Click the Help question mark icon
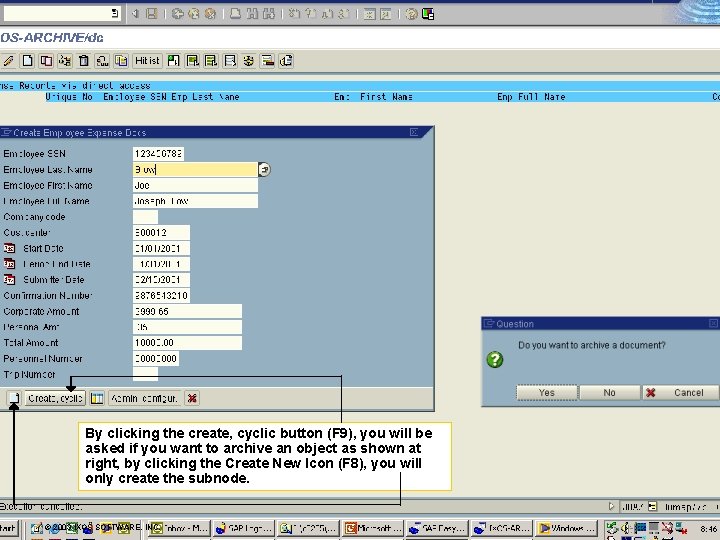This screenshot has width=720, height=540. click(x=411, y=14)
